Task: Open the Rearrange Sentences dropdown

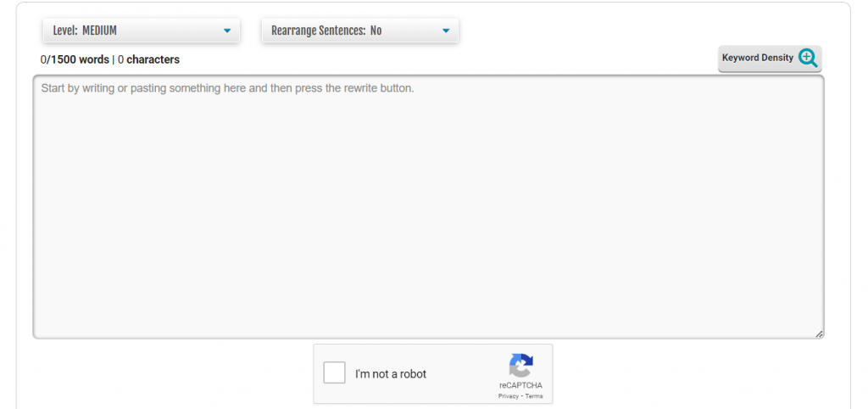Action: click(359, 31)
